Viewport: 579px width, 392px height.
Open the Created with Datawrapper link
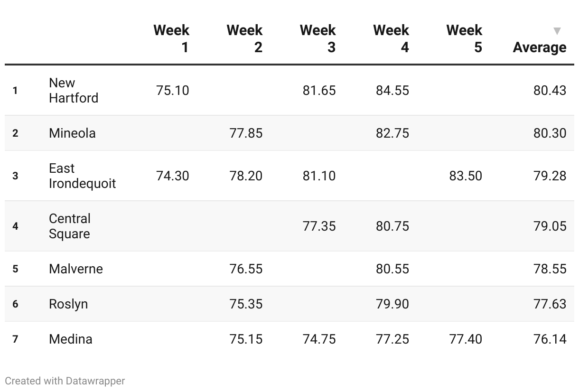(65, 381)
